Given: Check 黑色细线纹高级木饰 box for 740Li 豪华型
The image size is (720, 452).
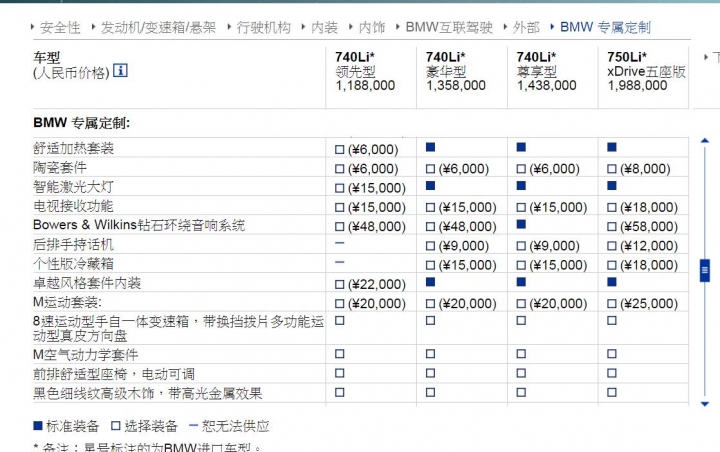Looking at the screenshot, I should (x=430, y=392).
